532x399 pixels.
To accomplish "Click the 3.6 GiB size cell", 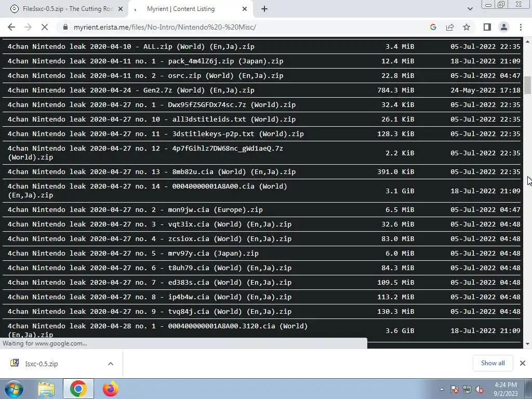I will (400, 330).
